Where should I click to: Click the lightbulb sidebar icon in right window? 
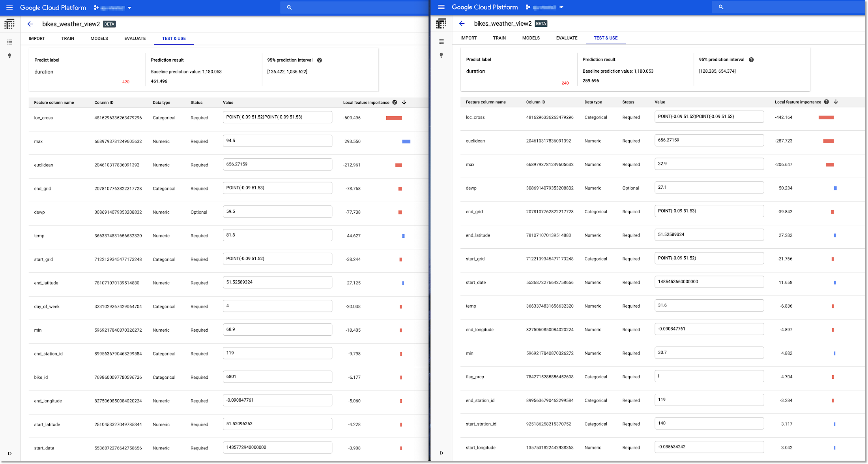point(441,55)
